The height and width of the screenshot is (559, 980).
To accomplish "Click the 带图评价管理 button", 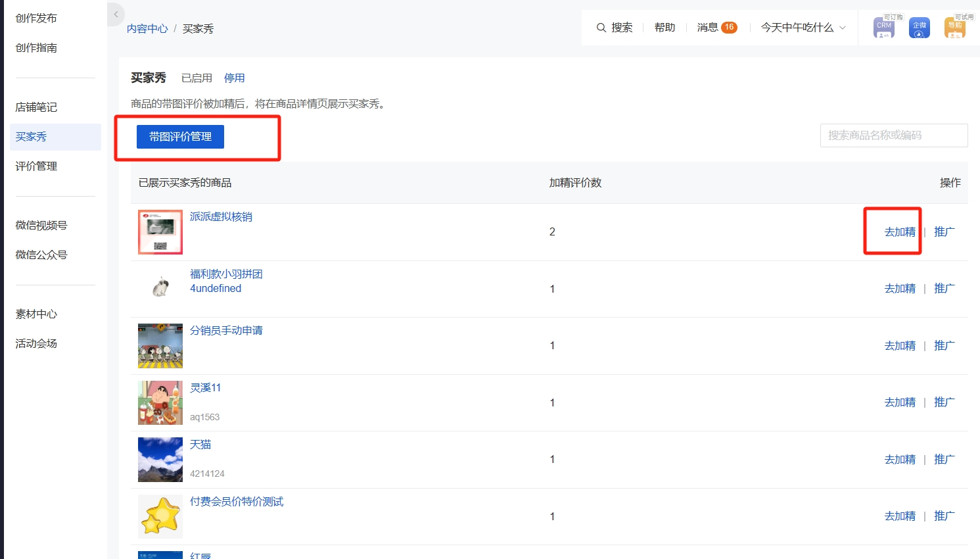I will point(180,137).
